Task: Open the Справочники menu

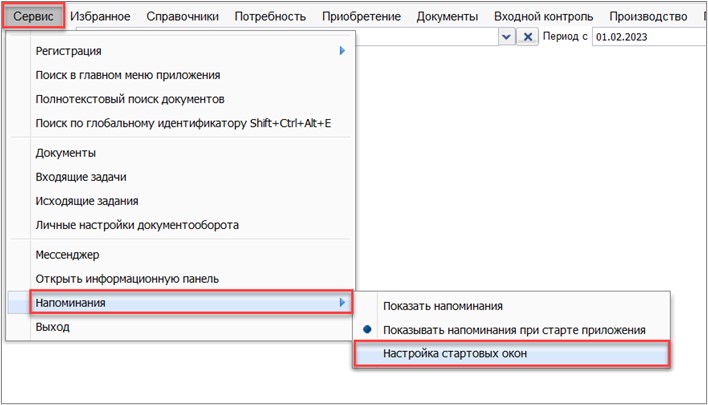Action: [x=182, y=16]
